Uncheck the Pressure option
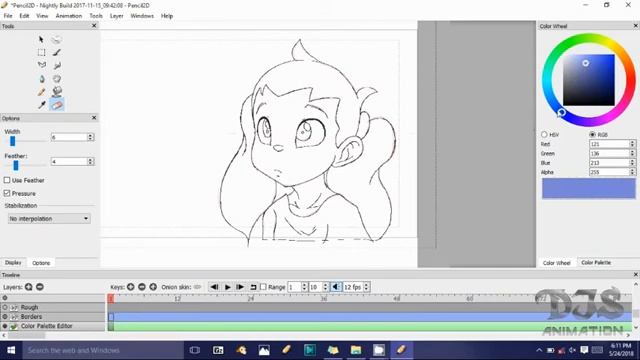 7,193
